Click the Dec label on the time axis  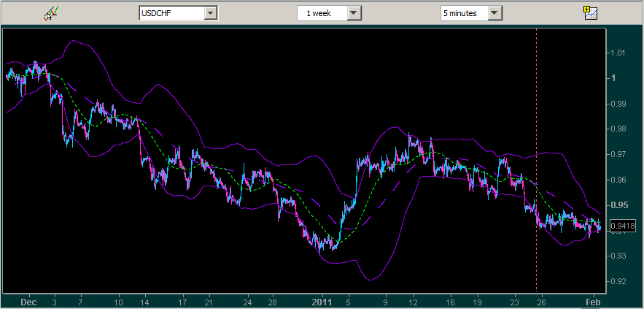point(28,301)
